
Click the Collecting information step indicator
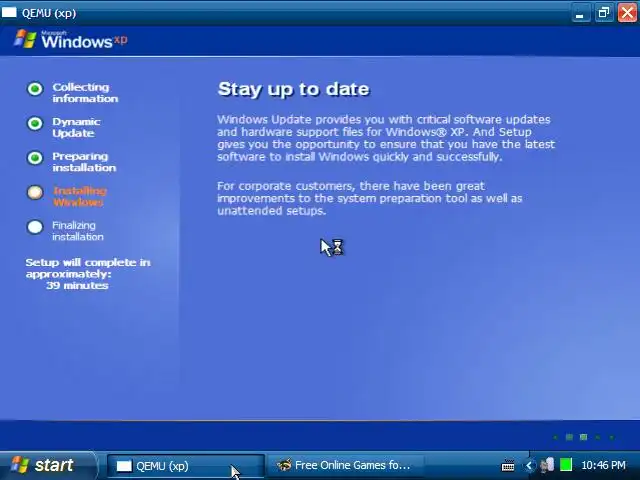[35, 89]
